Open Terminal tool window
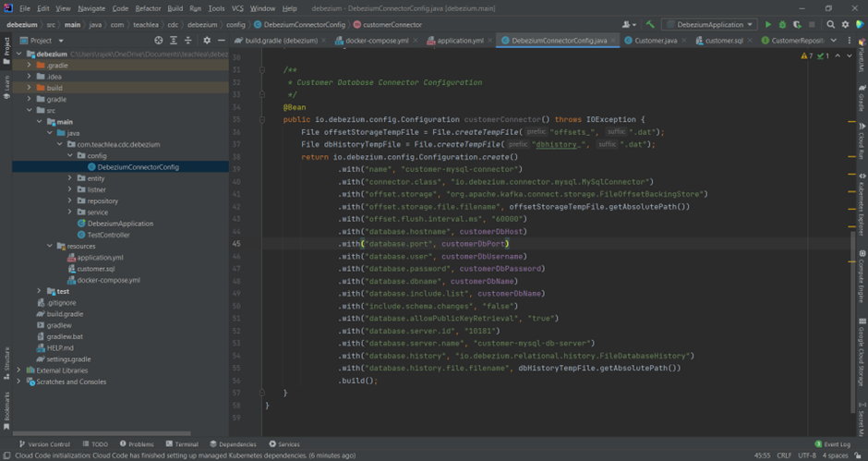868x461 pixels. (182, 443)
